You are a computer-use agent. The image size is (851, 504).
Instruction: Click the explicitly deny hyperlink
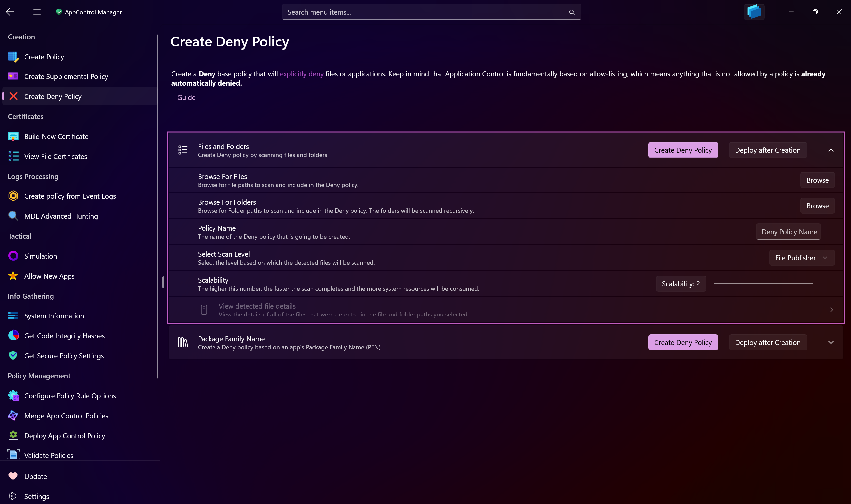[x=301, y=73]
